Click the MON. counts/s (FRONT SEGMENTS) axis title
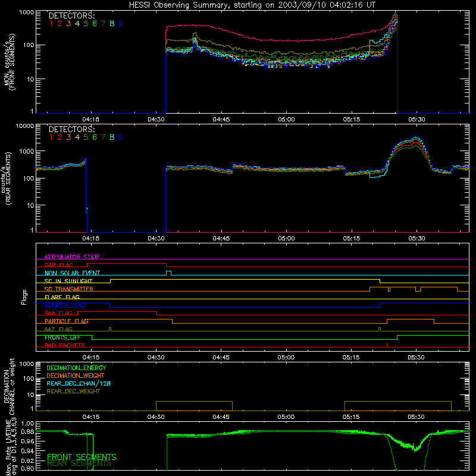The image size is (476, 476). tap(9, 62)
